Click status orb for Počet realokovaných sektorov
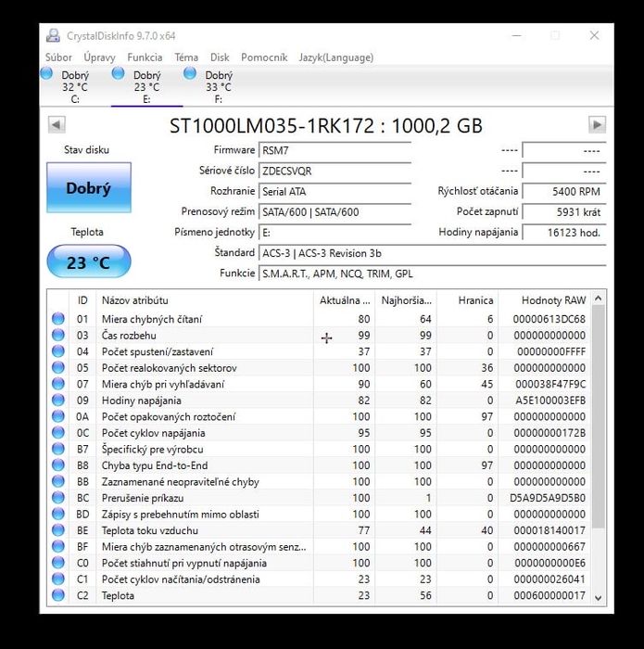 [x=58, y=367]
